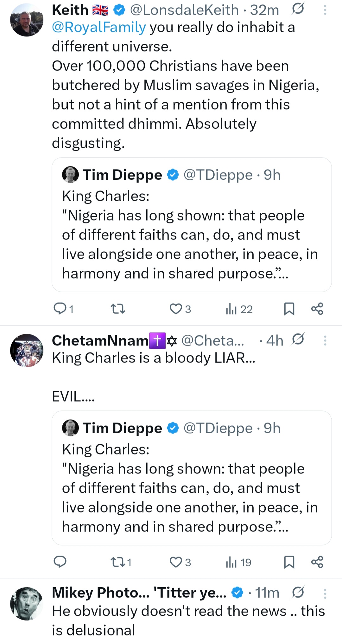
Task: Open more options for ChetamNnam's tweet
Action: coord(325,340)
